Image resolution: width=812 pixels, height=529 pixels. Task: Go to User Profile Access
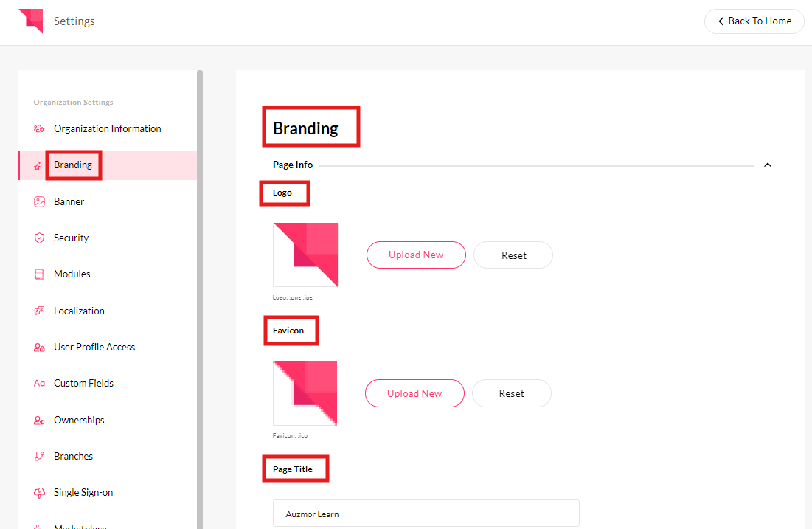pos(108,348)
